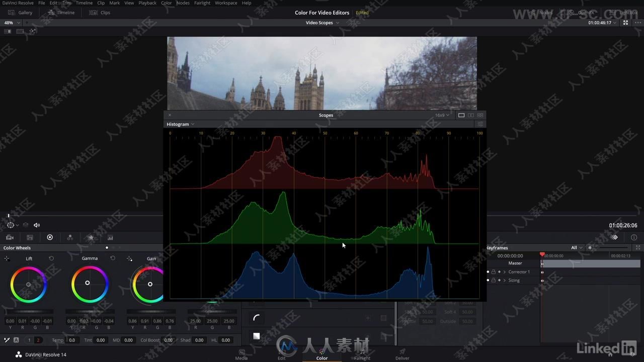
Task: Open the Playback menu
Action: 147,3
